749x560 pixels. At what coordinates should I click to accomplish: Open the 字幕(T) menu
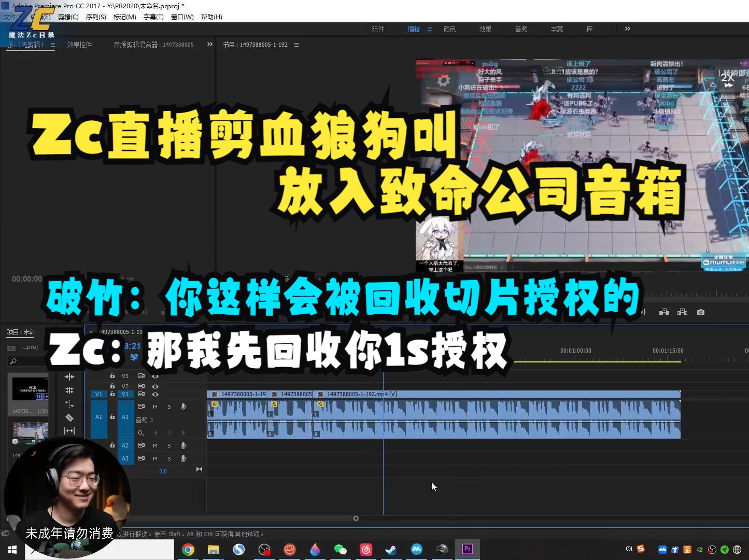(x=153, y=17)
